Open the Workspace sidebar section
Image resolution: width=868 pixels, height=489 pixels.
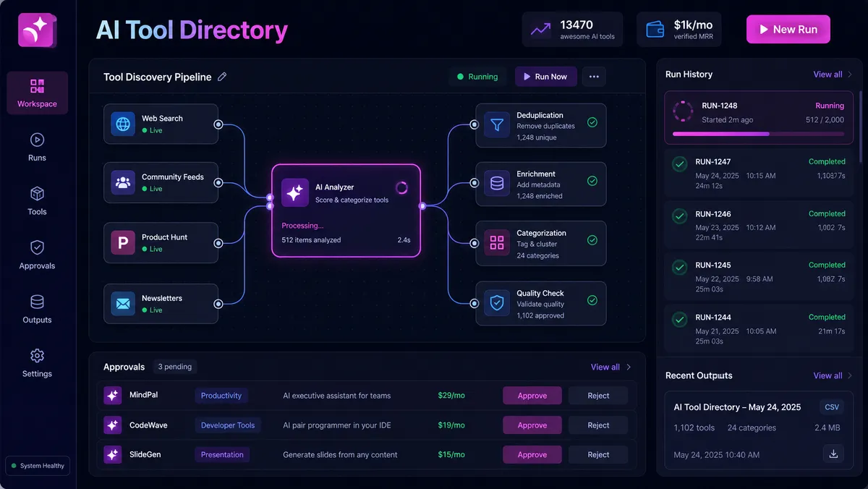[38, 93]
